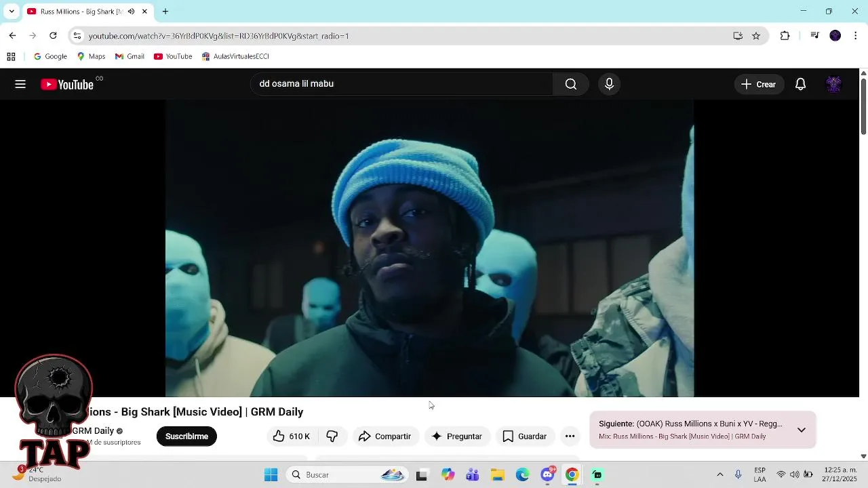Viewport: 868px width, 488px height.
Task: Save the video with Guardar
Action: click(524, 436)
